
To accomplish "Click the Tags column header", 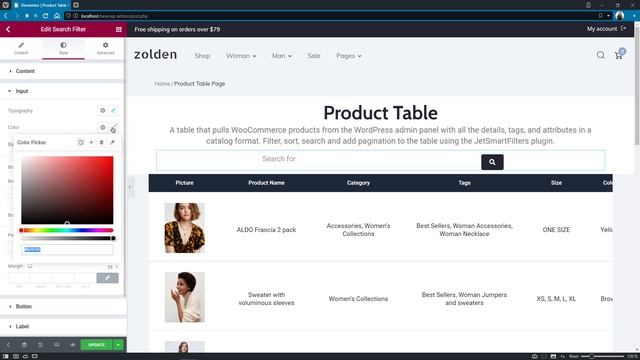I will click(x=464, y=183).
